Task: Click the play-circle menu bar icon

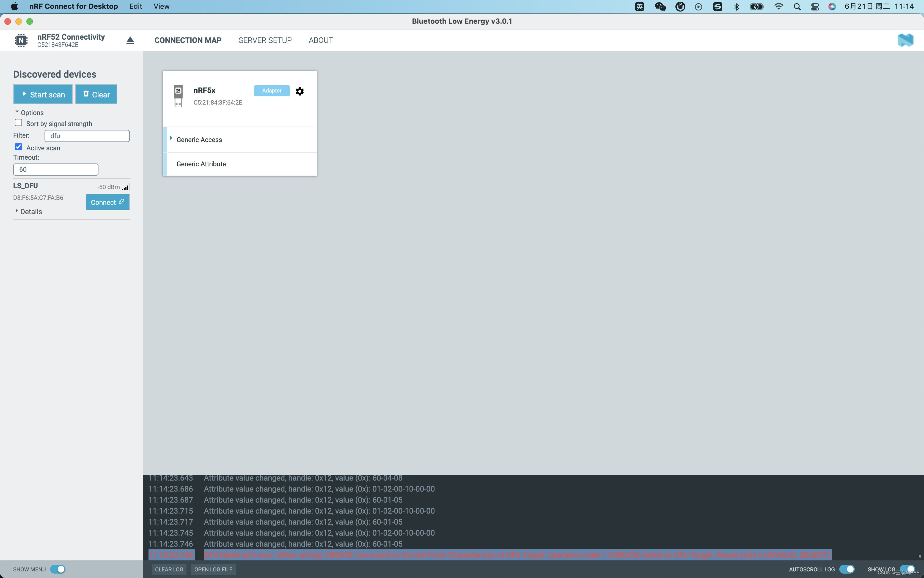Action: pyautogui.click(x=698, y=7)
